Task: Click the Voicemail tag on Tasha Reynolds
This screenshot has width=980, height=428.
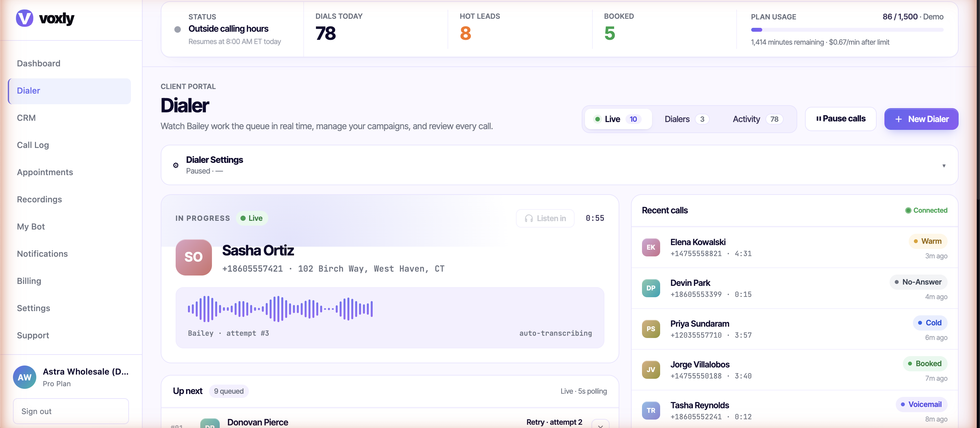Action: tap(921, 404)
